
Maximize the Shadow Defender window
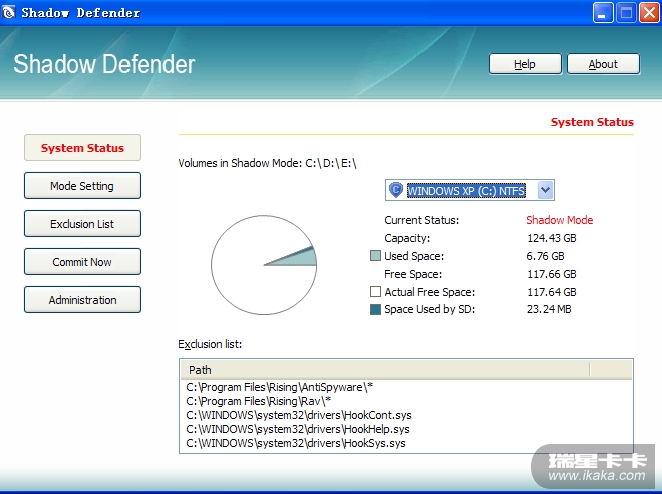coord(626,13)
